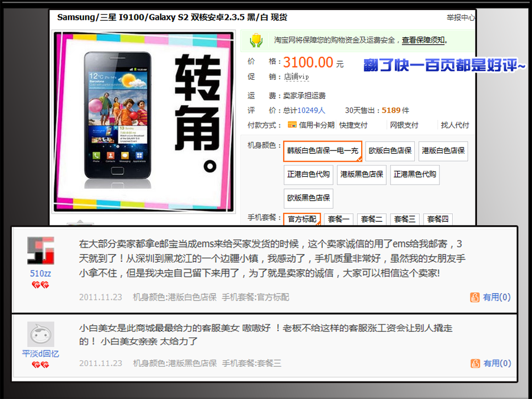Click thumbs-up icon on 平淡d回忆 review
Screen dimensions: 532x399
[475, 363]
